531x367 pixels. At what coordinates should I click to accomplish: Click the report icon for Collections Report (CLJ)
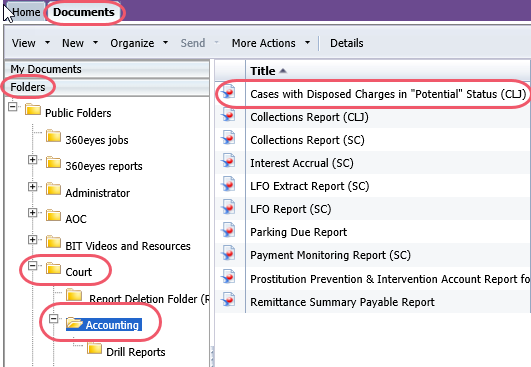[x=229, y=115]
